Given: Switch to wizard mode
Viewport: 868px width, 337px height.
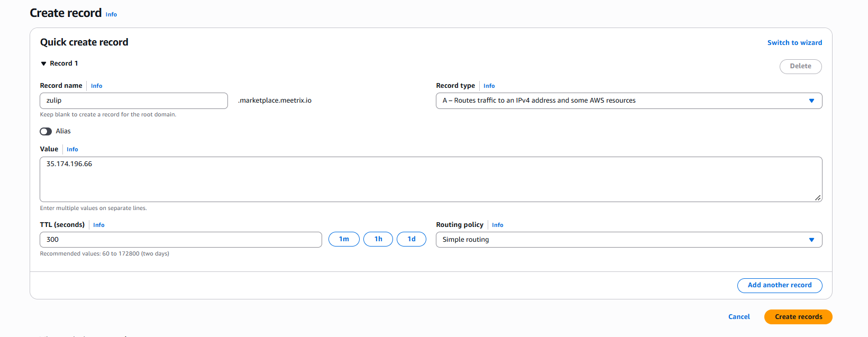Looking at the screenshot, I should (x=794, y=43).
